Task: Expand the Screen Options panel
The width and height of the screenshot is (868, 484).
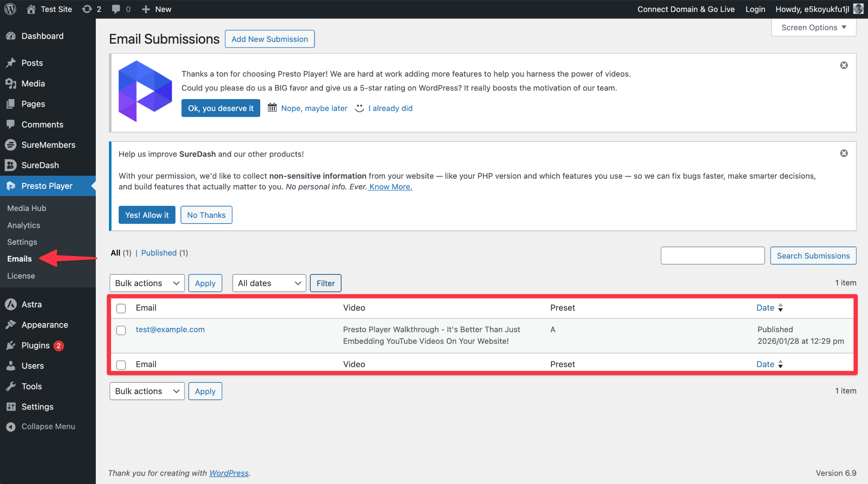Action: [x=813, y=28]
